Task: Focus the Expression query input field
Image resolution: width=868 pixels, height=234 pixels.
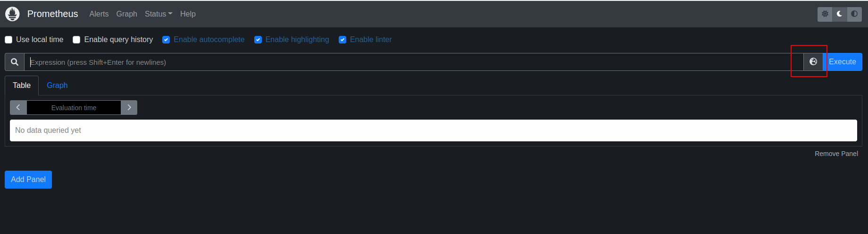Action: pos(410,62)
